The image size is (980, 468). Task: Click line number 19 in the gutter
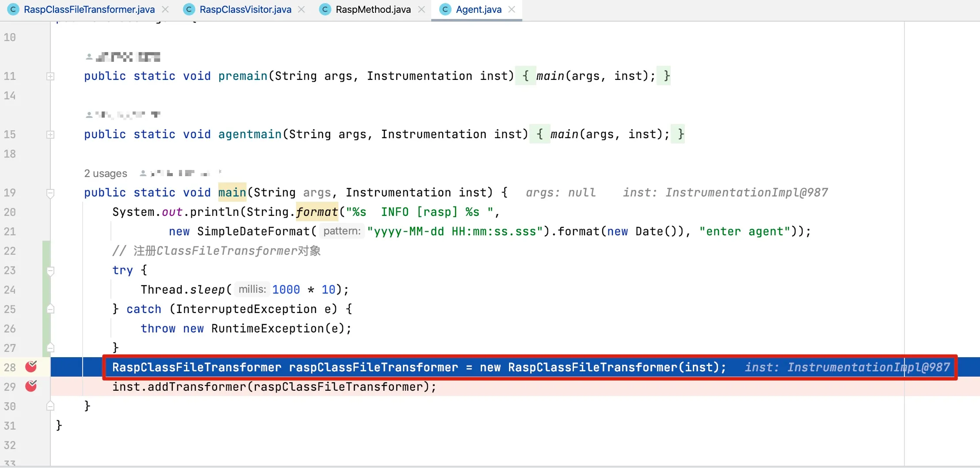(10, 192)
